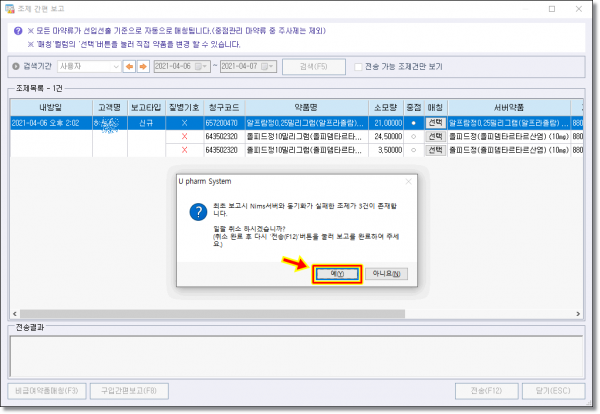Click the previous date arrow icon
Viewport: 600px width, 414px height.
[128, 67]
